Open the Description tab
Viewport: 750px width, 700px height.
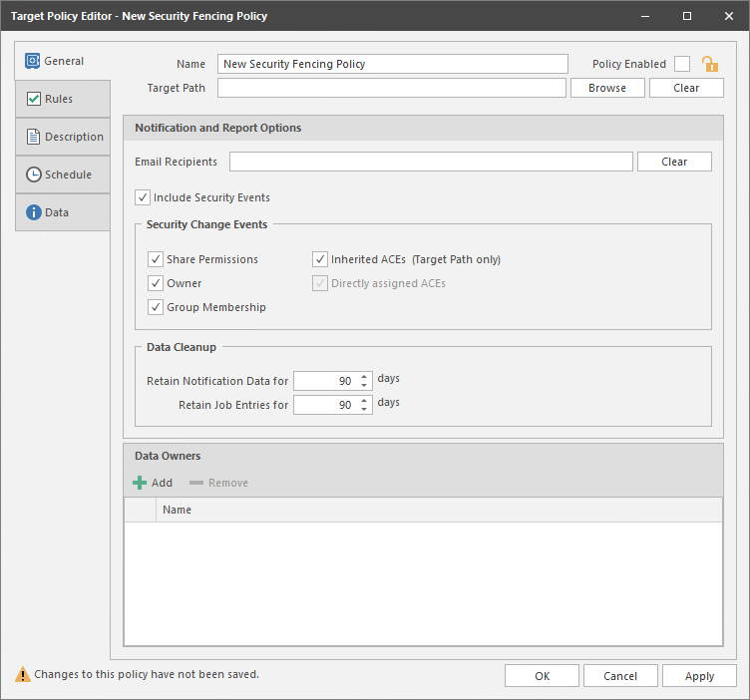pos(63,137)
